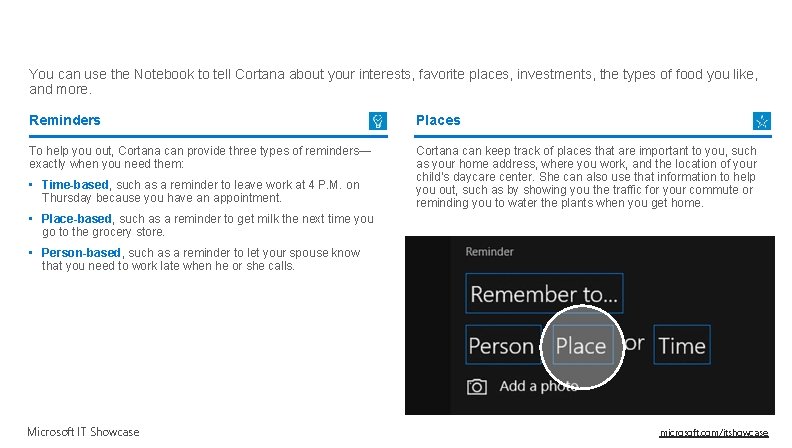This screenshot has height=448, width=792.
Task: Select the Person reminder option
Action: [503, 345]
